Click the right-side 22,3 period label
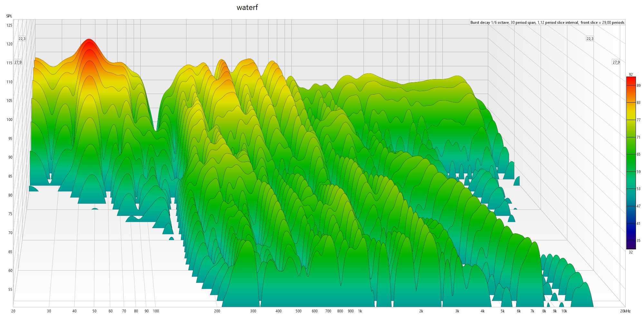This screenshot has height=315, width=644. [x=590, y=39]
